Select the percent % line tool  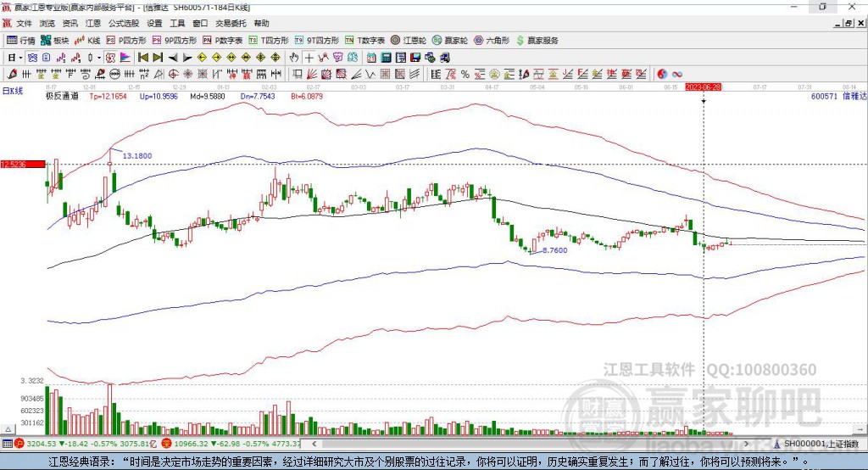[x=465, y=75]
